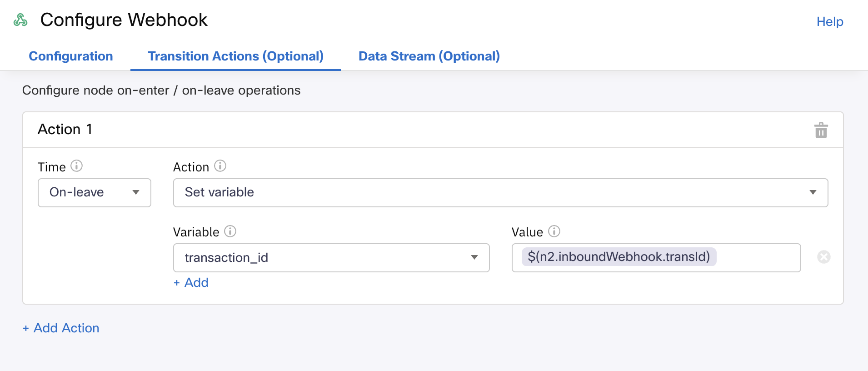This screenshot has width=868, height=371.
Task: Click the + Add Action link
Action: pyautogui.click(x=61, y=328)
